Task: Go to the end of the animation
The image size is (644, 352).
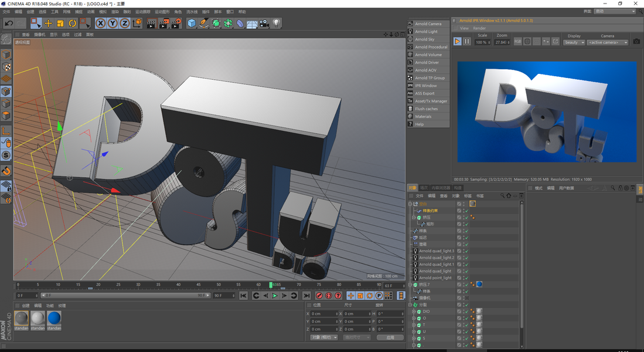Action: (x=306, y=296)
